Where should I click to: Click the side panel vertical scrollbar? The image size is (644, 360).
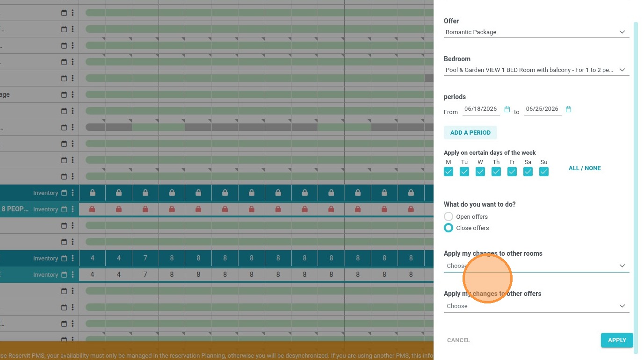tap(636, 187)
